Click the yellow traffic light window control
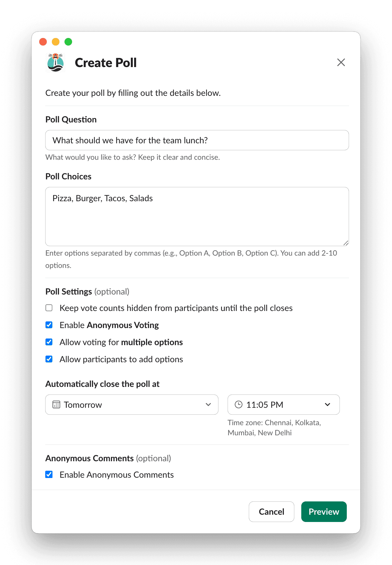 click(x=56, y=41)
